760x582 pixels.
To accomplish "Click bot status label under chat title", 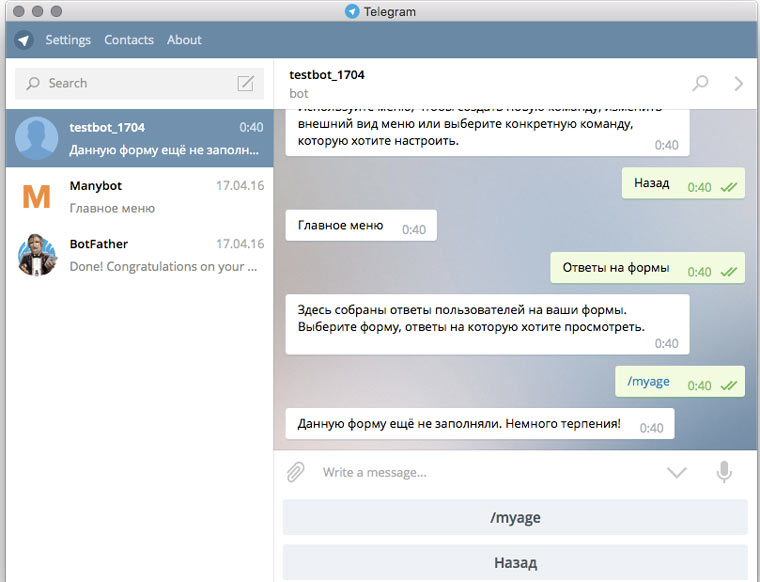I will tap(299, 93).
